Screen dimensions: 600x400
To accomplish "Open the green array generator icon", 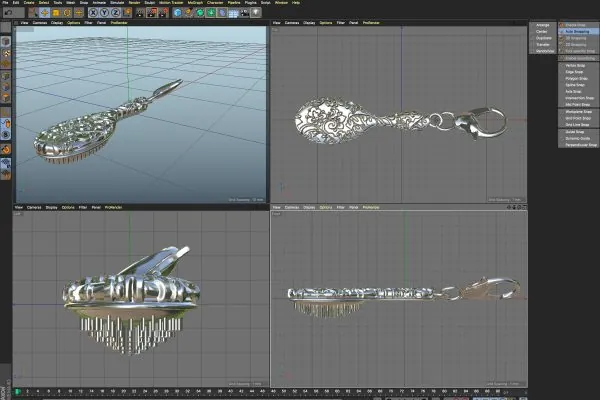I will point(211,13).
